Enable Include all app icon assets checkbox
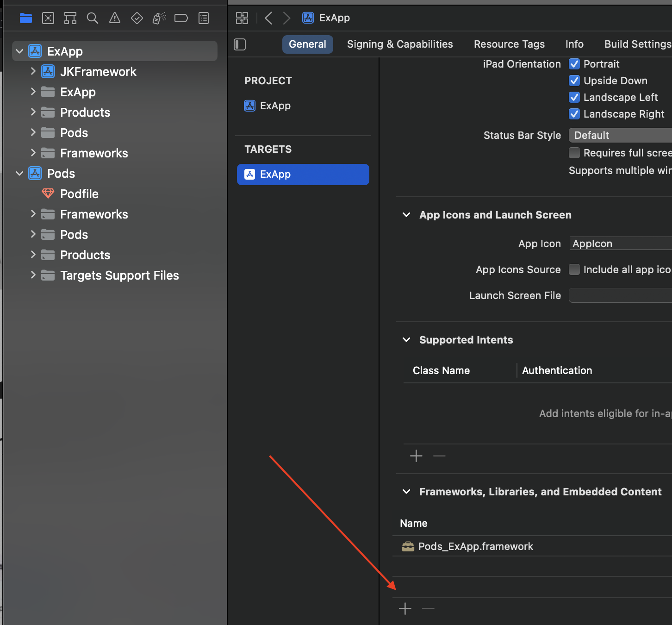This screenshot has height=625, width=672. tap(574, 269)
